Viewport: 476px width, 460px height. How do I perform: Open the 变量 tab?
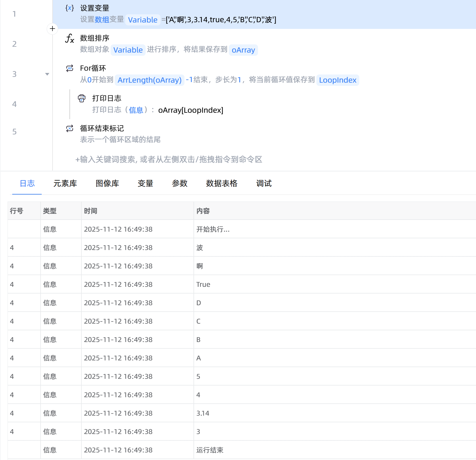[145, 183]
